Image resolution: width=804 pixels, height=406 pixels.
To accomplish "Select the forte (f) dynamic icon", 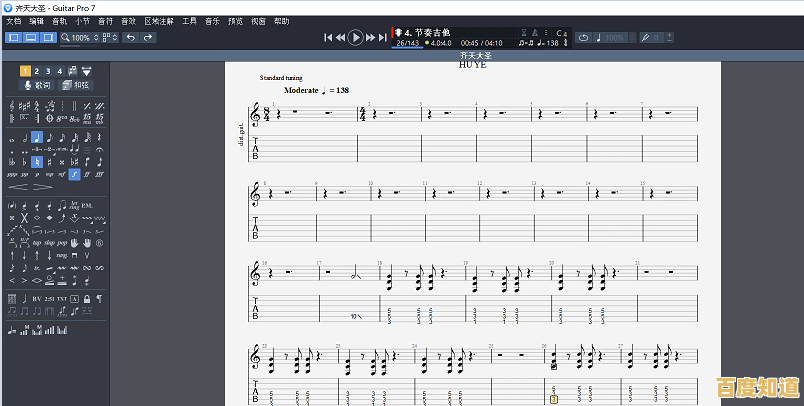I will pos(74,173).
